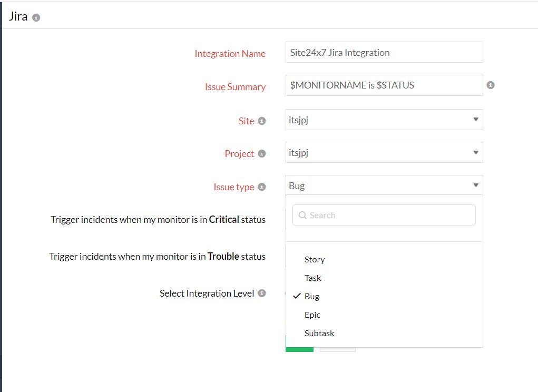
Task: Click the info icon beside the Site label
Action: click(262, 121)
